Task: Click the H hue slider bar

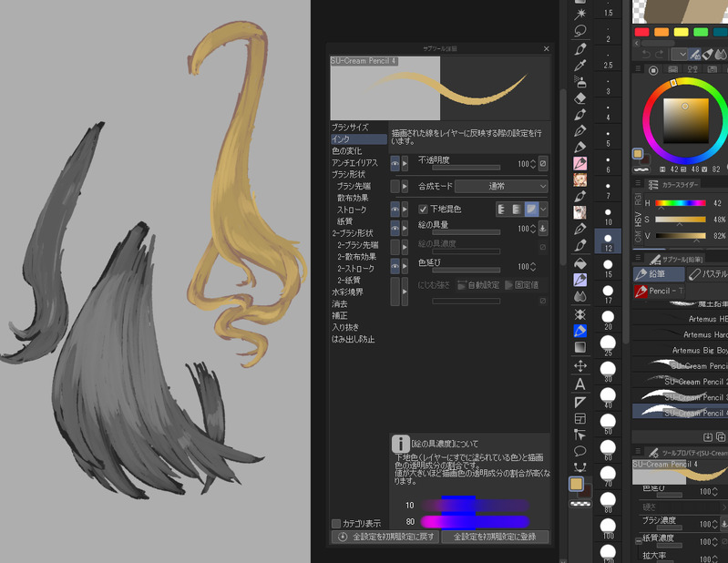Action: pos(681,203)
